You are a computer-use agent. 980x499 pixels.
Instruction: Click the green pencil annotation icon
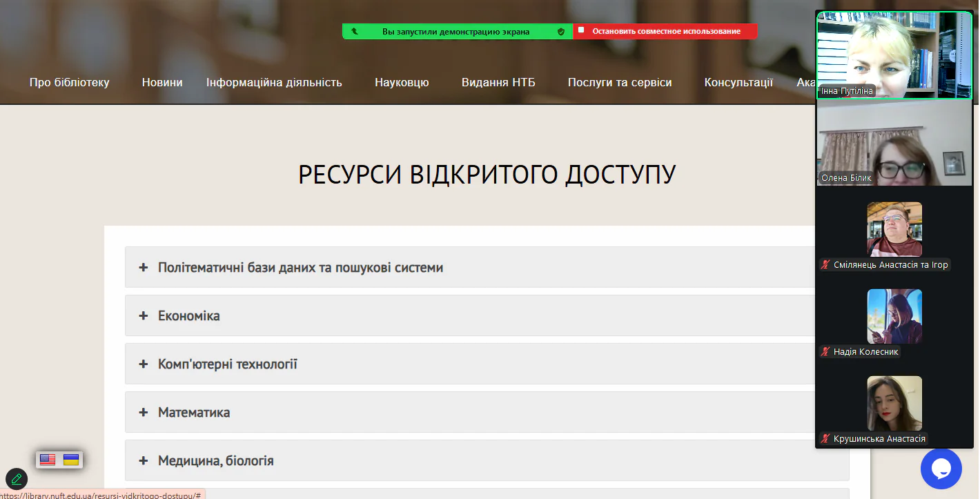click(x=17, y=478)
